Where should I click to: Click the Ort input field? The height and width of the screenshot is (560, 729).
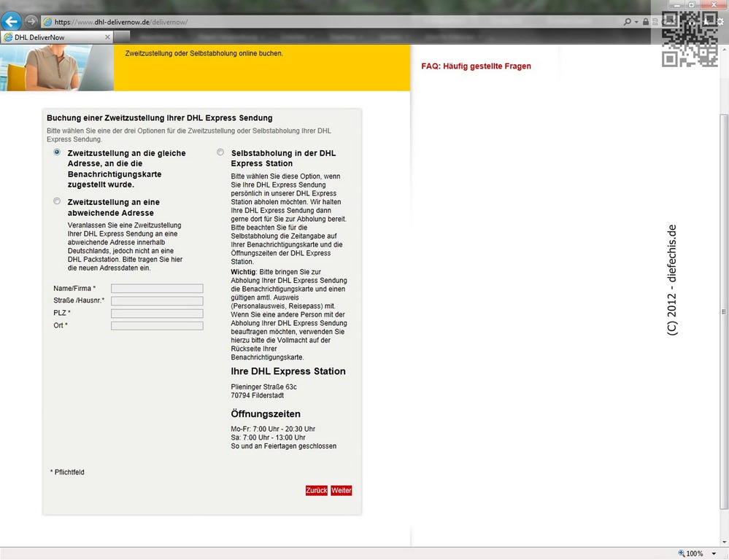click(157, 326)
